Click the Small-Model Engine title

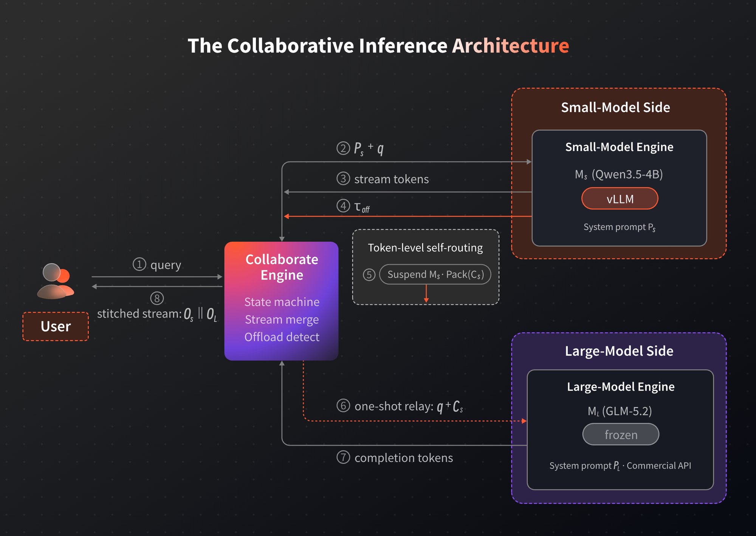tap(619, 147)
